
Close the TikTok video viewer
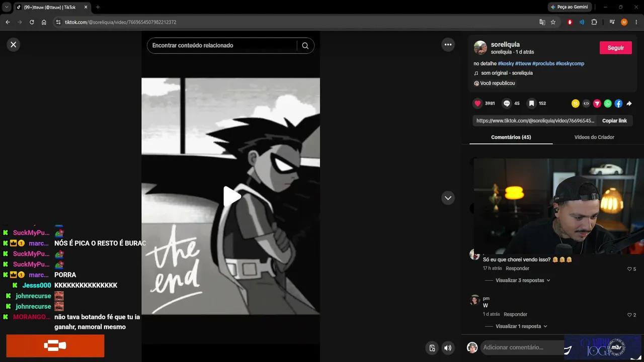(14, 45)
